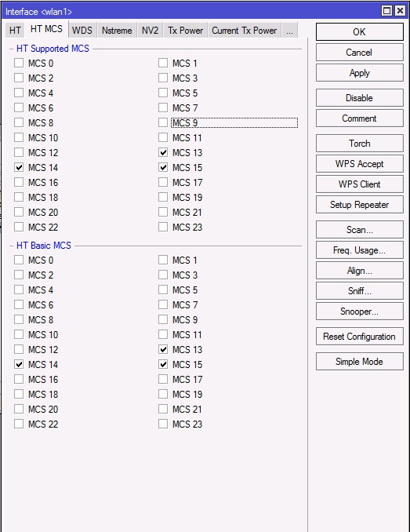This screenshot has width=410, height=532.
Task: Enable MCS 9 in HT Supported MCS
Action: pyautogui.click(x=163, y=122)
